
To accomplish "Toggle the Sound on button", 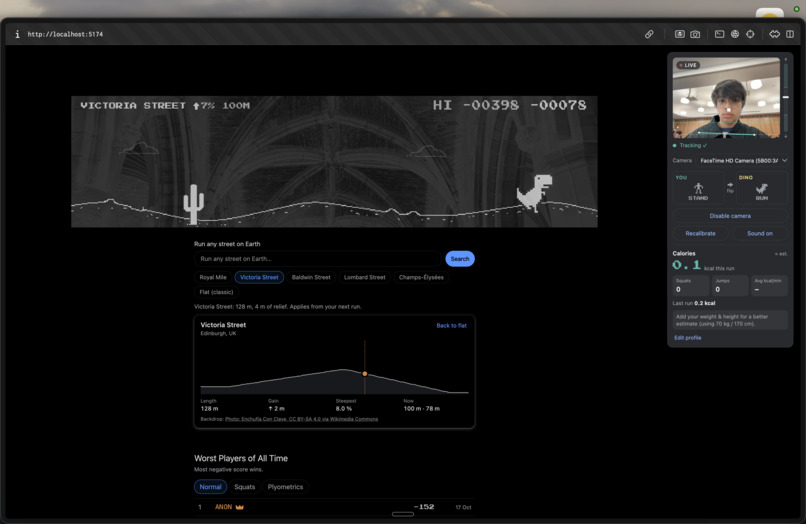I will pos(760,233).
